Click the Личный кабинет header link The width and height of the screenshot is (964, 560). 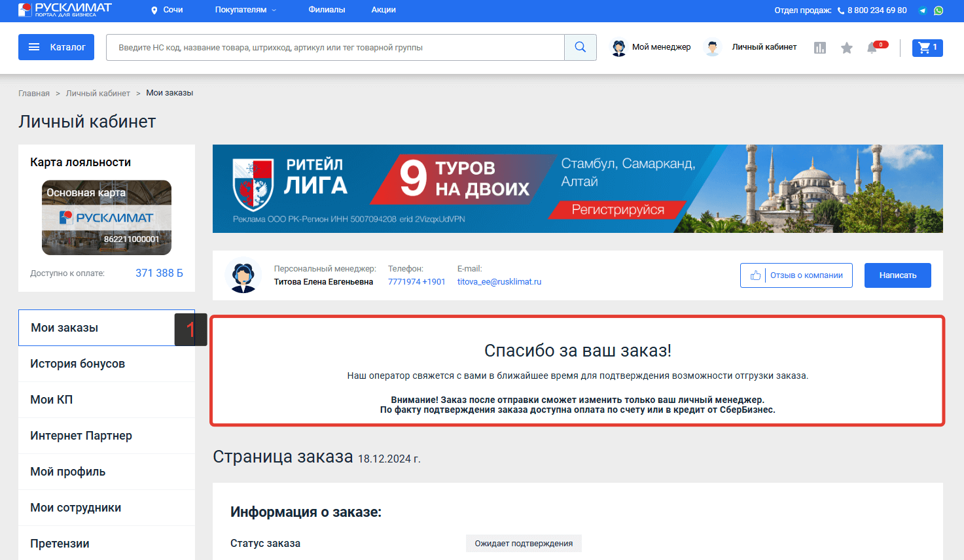764,47
